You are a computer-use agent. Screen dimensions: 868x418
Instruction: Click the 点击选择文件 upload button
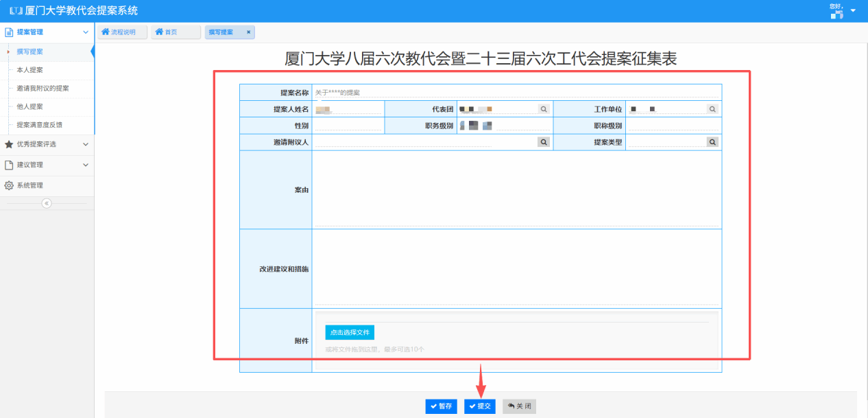[x=350, y=332]
